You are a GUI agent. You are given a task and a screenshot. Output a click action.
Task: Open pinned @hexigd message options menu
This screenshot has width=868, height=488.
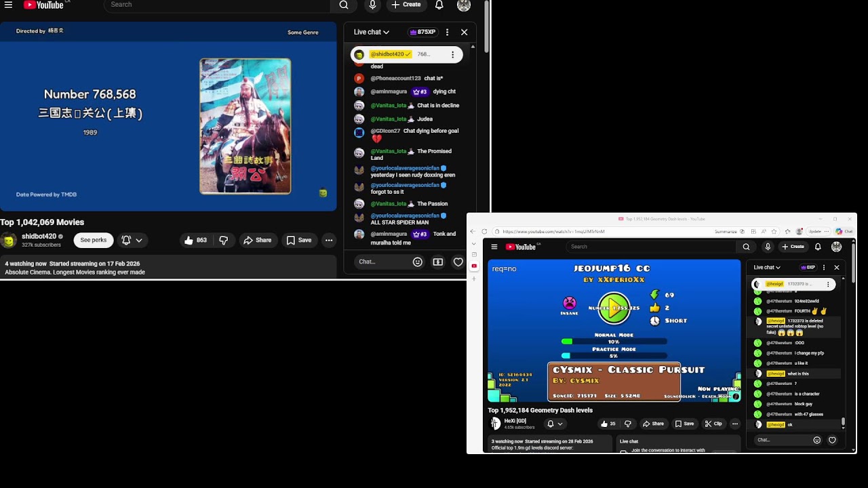coord(828,285)
